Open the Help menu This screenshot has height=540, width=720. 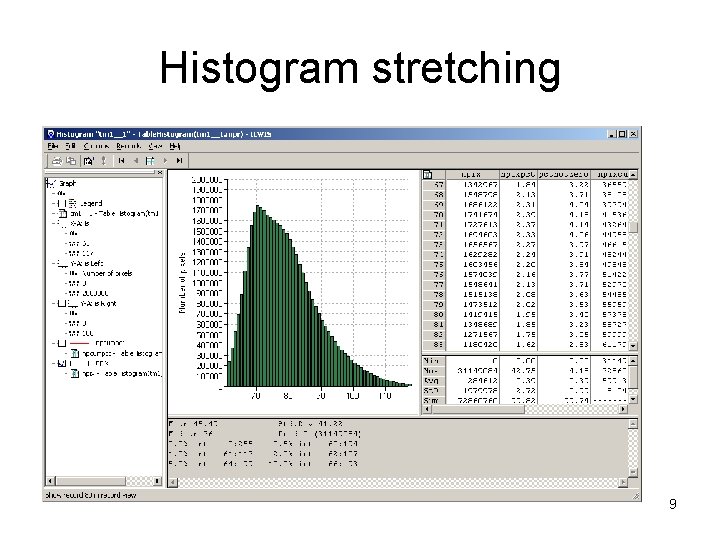point(174,146)
